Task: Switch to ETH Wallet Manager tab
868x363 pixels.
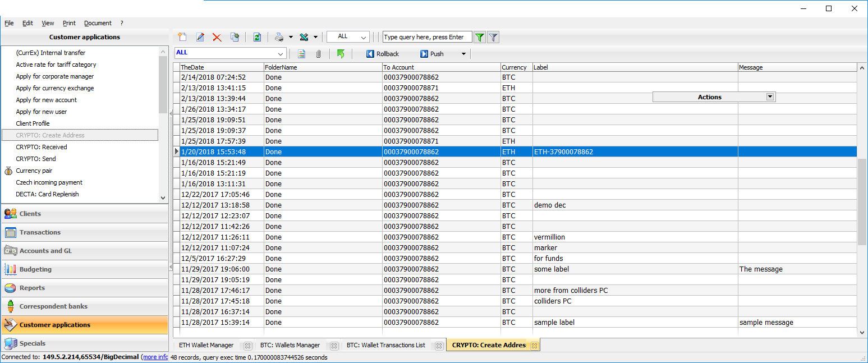Action: 206,345
